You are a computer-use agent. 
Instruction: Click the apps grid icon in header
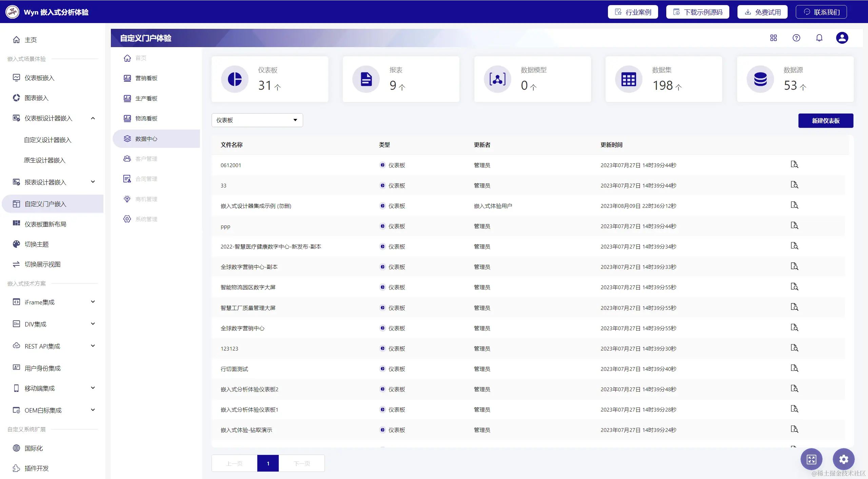point(773,38)
